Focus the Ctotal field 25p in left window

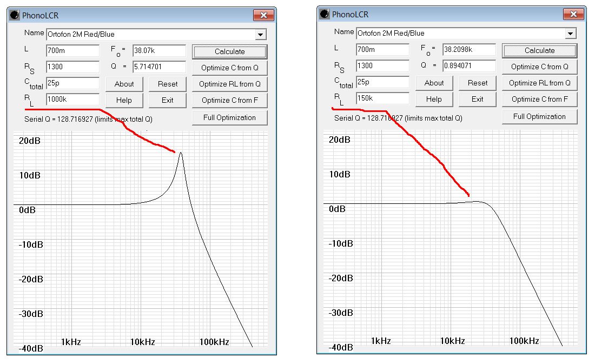pyautogui.click(x=72, y=83)
